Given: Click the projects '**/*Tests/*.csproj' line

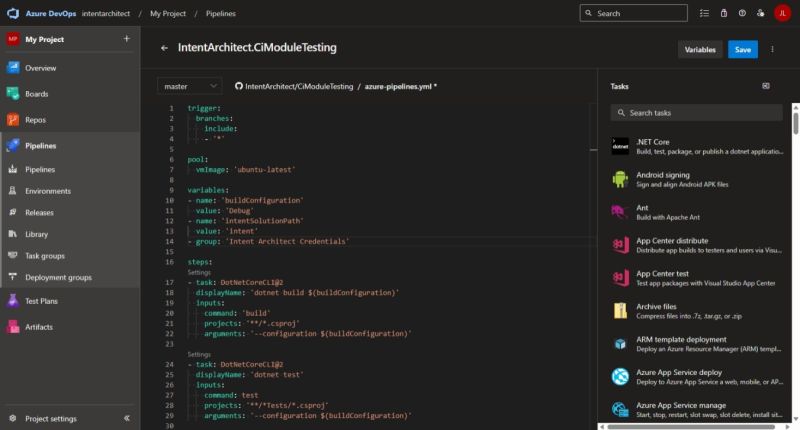Looking at the screenshot, I should pos(266,406).
